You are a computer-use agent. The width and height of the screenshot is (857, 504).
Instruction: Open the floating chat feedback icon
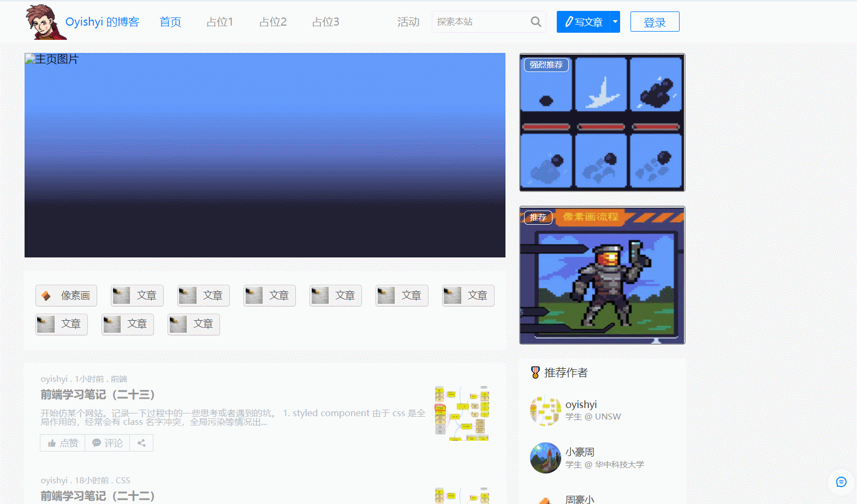point(841,482)
